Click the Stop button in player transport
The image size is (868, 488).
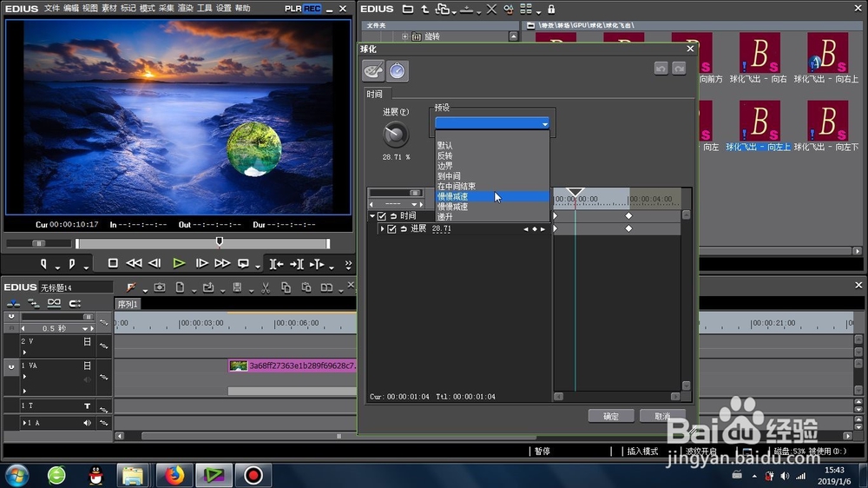pos(112,264)
